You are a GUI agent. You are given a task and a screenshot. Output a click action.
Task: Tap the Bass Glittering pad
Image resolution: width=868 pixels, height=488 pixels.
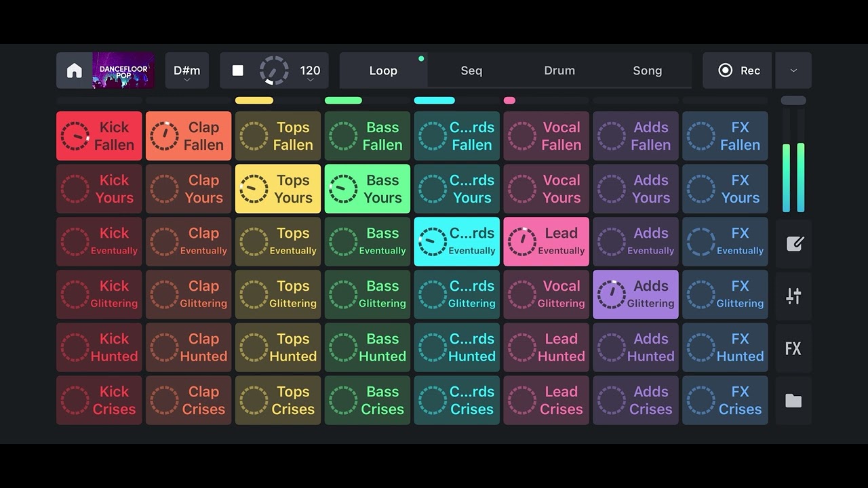pyautogui.click(x=368, y=295)
